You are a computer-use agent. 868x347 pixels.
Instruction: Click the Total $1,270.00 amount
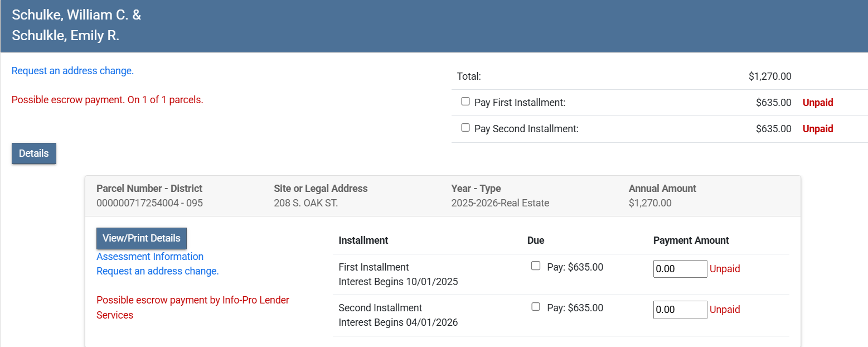770,76
